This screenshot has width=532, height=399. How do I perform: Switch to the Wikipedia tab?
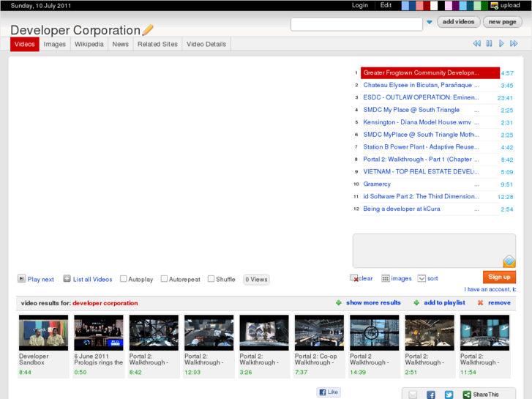point(89,44)
